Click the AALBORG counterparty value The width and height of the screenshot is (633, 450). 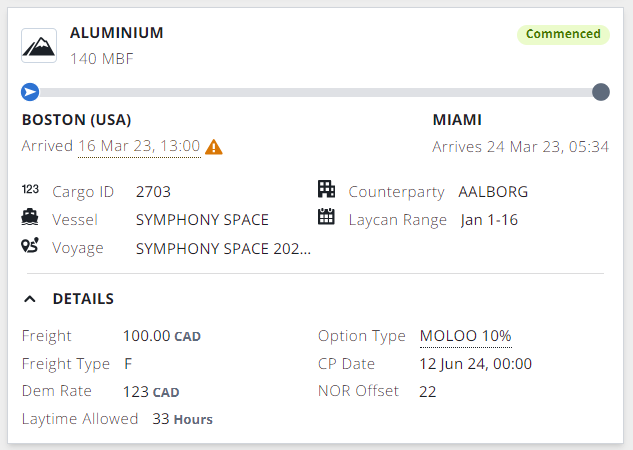tap(493, 191)
